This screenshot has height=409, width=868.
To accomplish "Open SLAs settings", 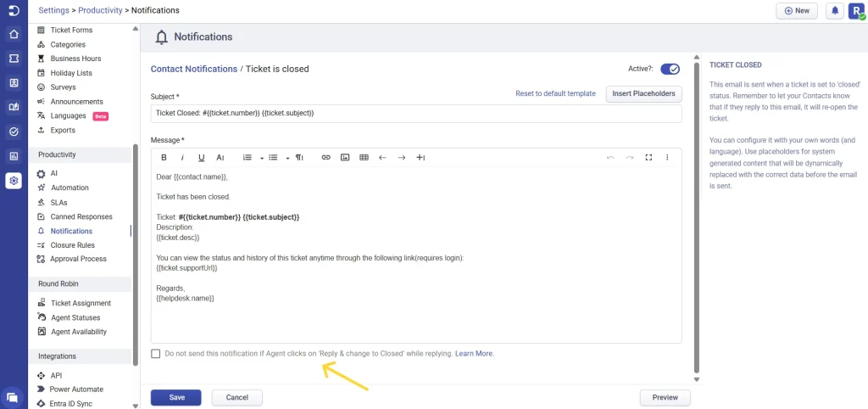I will (x=58, y=202).
